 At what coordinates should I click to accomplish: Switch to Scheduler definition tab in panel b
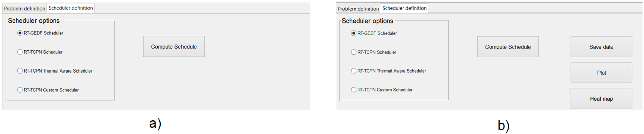[x=404, y=8]
